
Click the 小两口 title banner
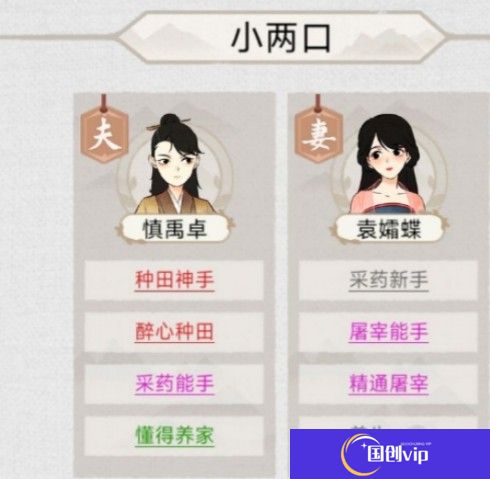click(282, 37)
